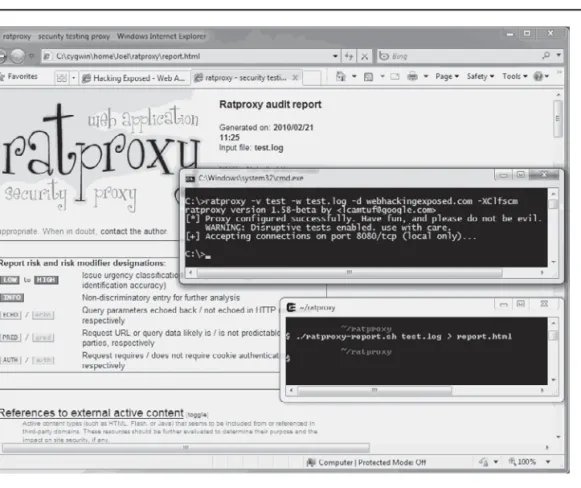Expand the Quick Tabs dropdown arrow
581x488 pixels.
coord(73,78)
